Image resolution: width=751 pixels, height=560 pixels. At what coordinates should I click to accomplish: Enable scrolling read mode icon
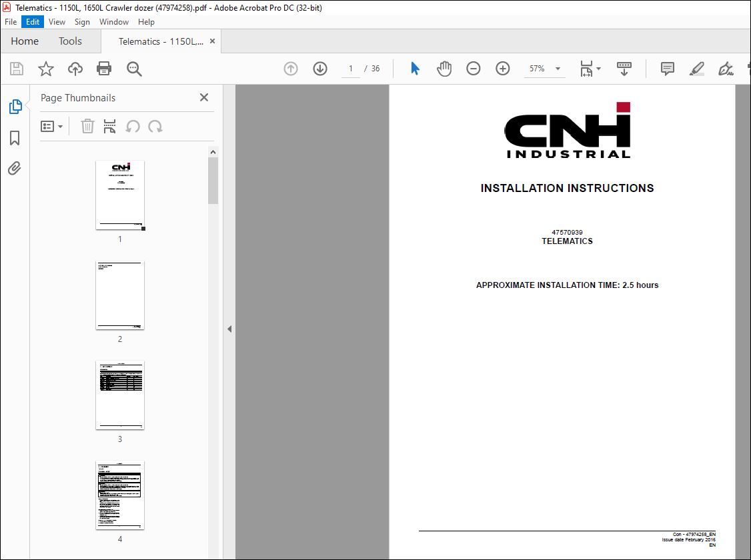(x=624, y=69)
